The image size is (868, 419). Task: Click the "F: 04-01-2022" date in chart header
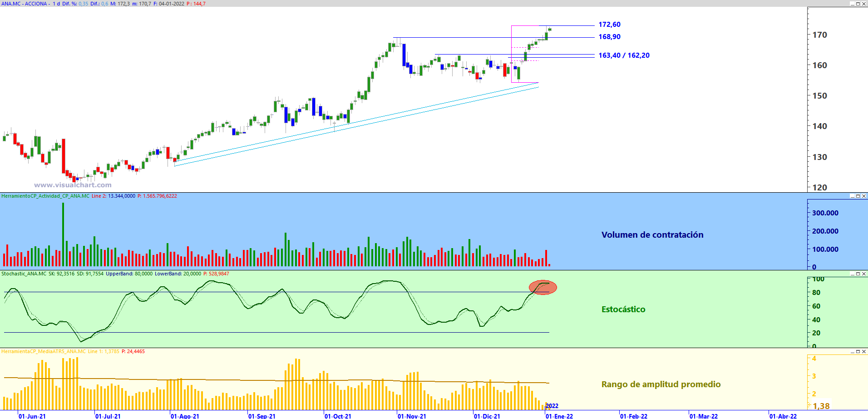[169, 4]
